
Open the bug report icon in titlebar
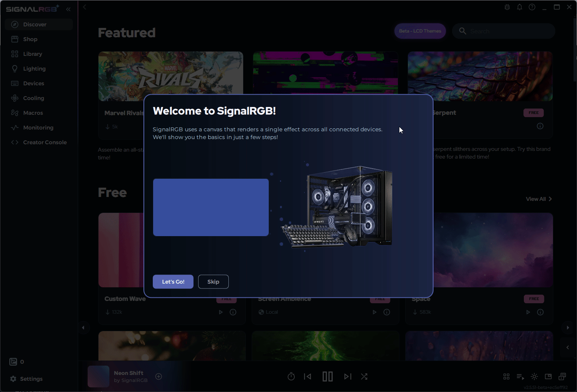click(507, 7)
